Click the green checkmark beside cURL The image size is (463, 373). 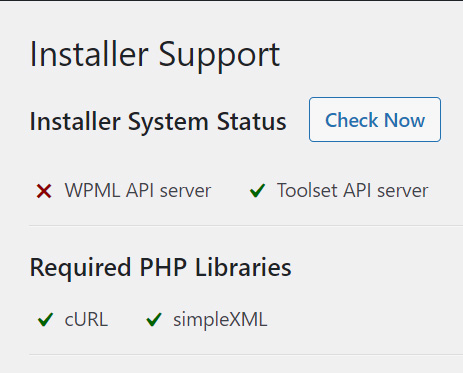(x=45, y=319)
